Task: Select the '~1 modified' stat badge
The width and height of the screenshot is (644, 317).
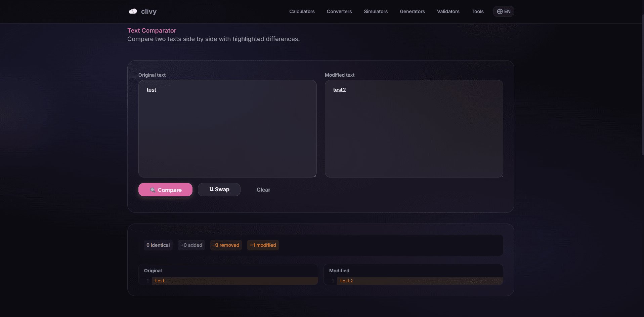Action: (263, 245)
